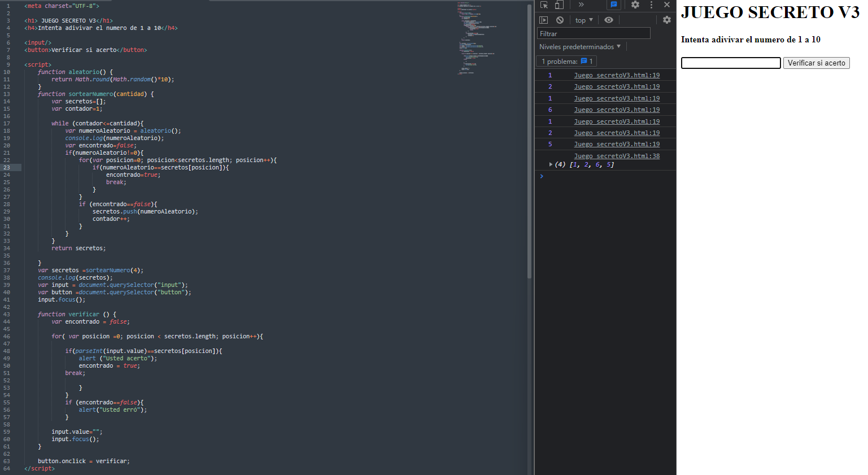Click 'return Math.round(Math.random()*10);' code line
Screen dimensions: 868x475
(x=113, y=79)
